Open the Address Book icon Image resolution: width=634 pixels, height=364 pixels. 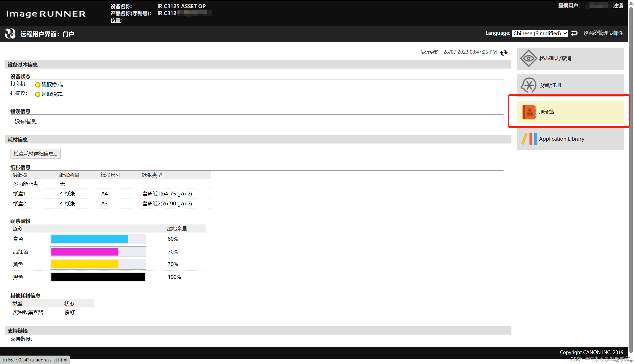tap(529, 112)
